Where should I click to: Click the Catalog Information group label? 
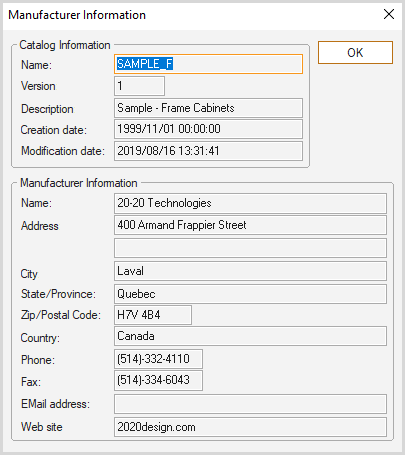[x=65, y=45]
